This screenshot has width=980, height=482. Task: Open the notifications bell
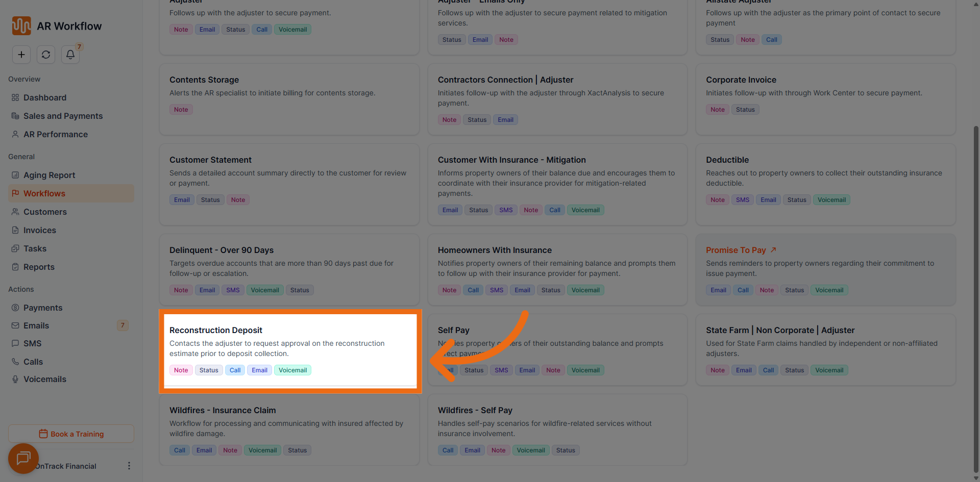click(x=70, y=55)
